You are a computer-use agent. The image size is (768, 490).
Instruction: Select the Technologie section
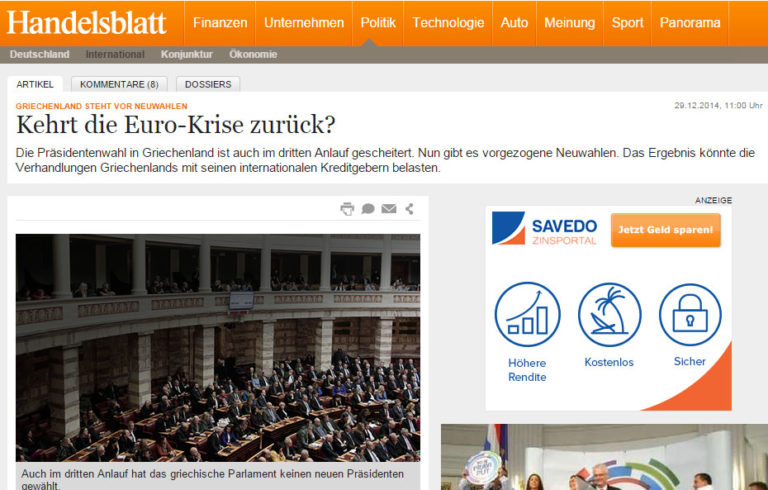point(448,23)
